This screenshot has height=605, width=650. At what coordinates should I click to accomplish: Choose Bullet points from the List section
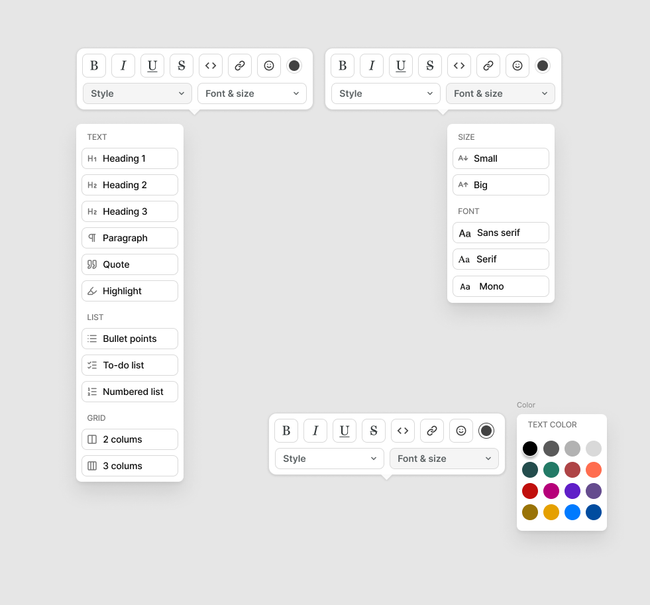tap(130, 339)
